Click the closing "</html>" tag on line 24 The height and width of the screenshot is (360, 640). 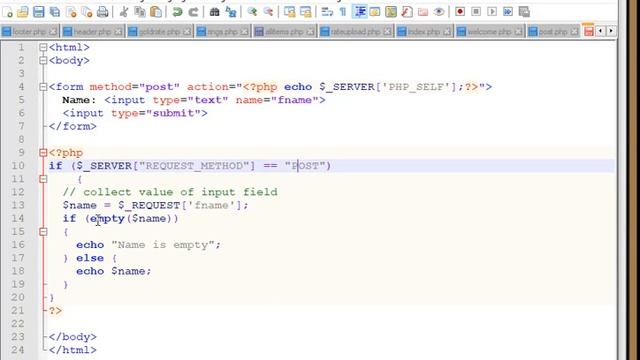point(73,350)
